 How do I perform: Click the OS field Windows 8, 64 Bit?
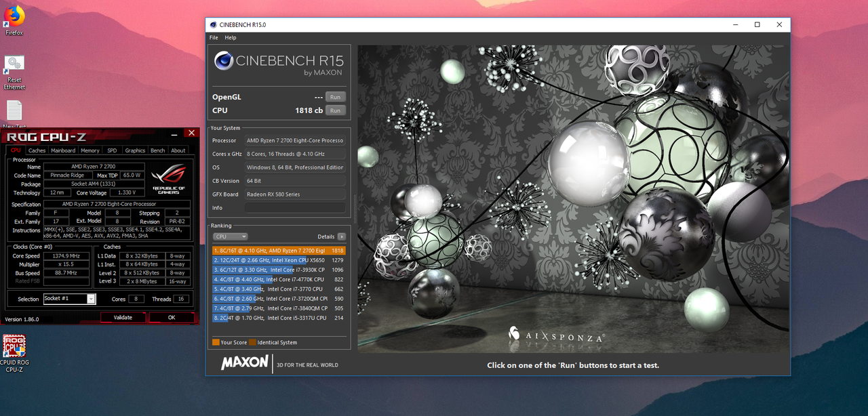point(295,167)
